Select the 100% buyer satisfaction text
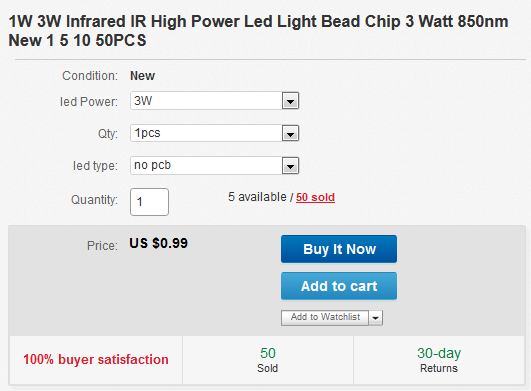 [x=96, y=360]
